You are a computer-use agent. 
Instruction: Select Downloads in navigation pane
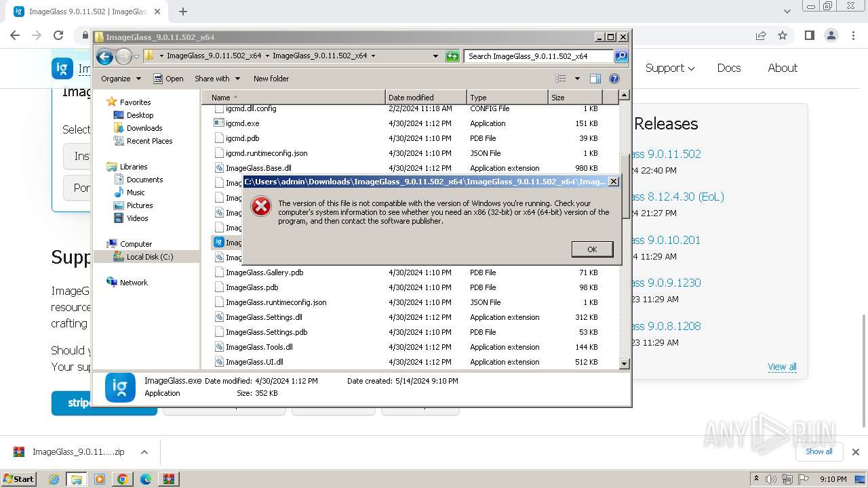144,128
